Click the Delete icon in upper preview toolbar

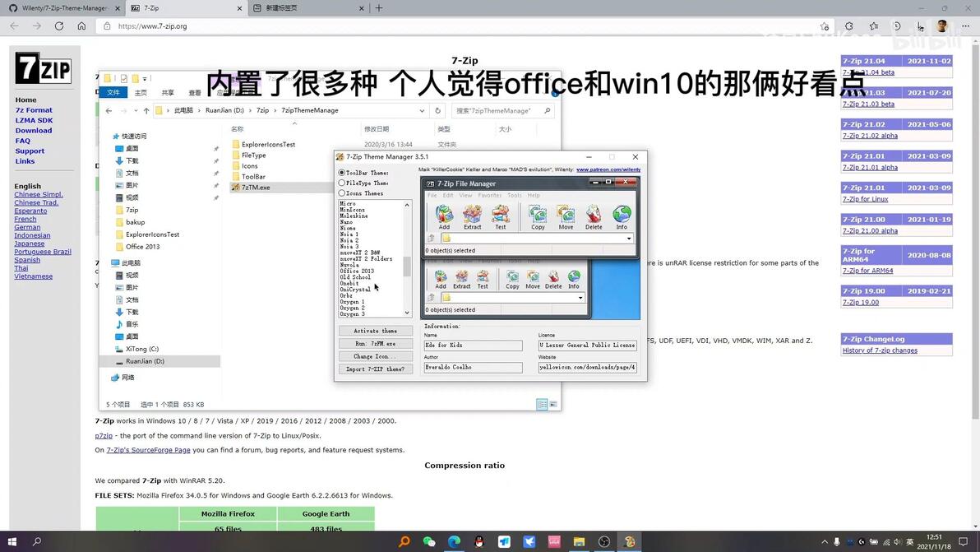coord(593,215)
